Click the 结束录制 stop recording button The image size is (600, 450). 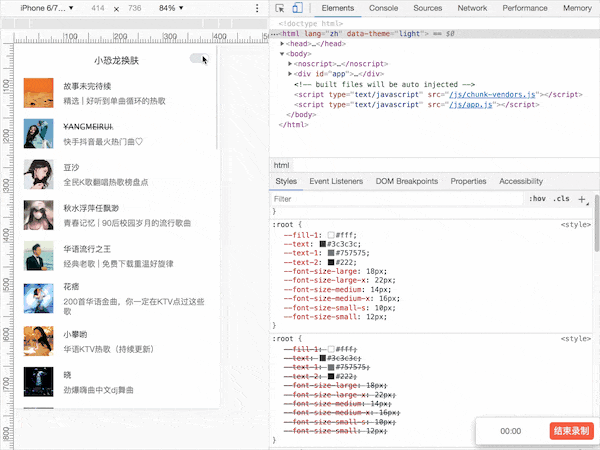[x=570, y=430]
